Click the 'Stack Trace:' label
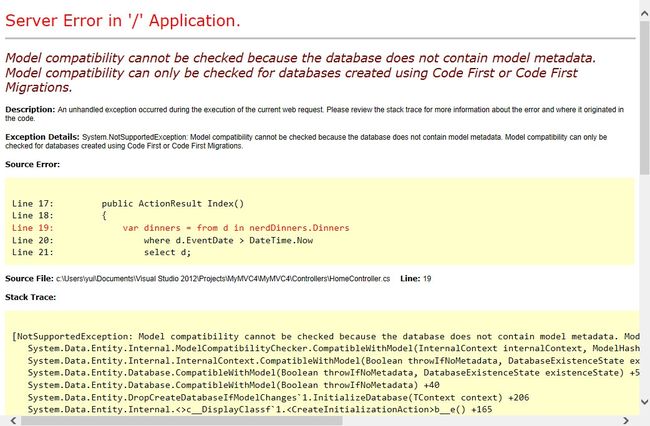Viewport: 650px width, 426px height. 30,297
